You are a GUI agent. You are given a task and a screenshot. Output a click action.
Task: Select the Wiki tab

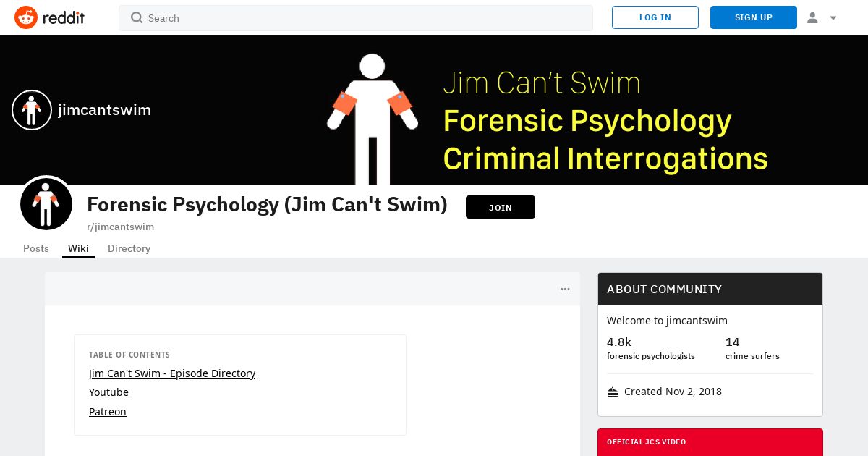click(78, 248)
